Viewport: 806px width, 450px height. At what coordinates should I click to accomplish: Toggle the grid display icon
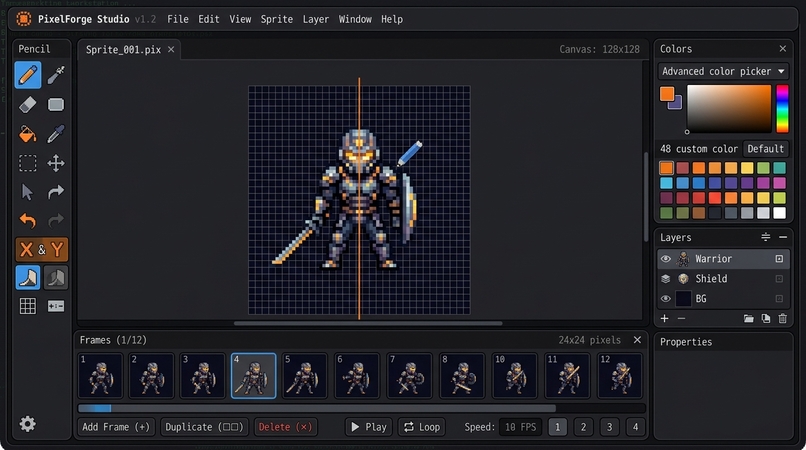28,306
